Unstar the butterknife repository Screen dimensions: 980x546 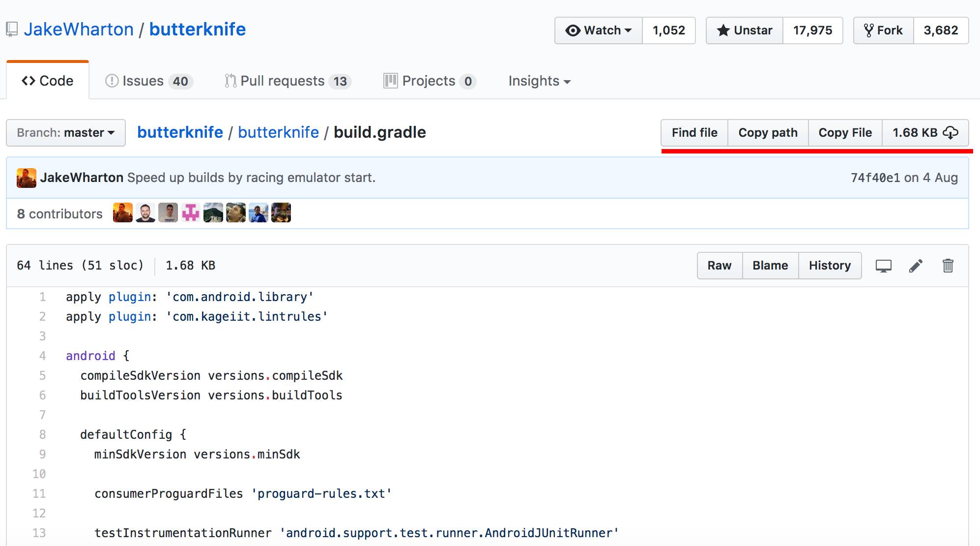(745, 30)
